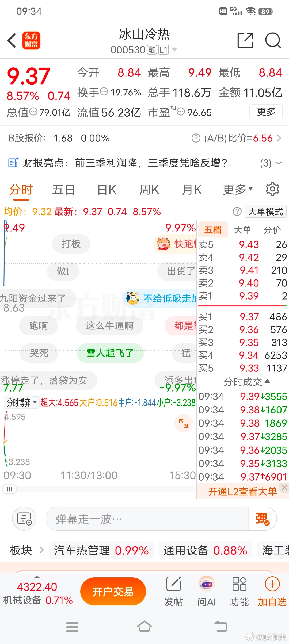Open the stock switcher arrow beside L1
Image resolution: width=289 pixels, height=644 pixels.
coord(174,49)
